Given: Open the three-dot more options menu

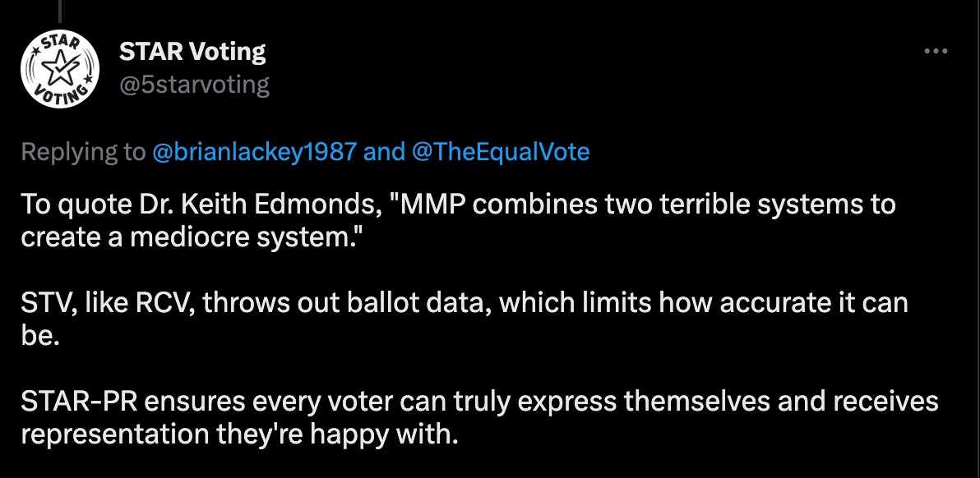Looking at the screenshot, I should 936,51.
